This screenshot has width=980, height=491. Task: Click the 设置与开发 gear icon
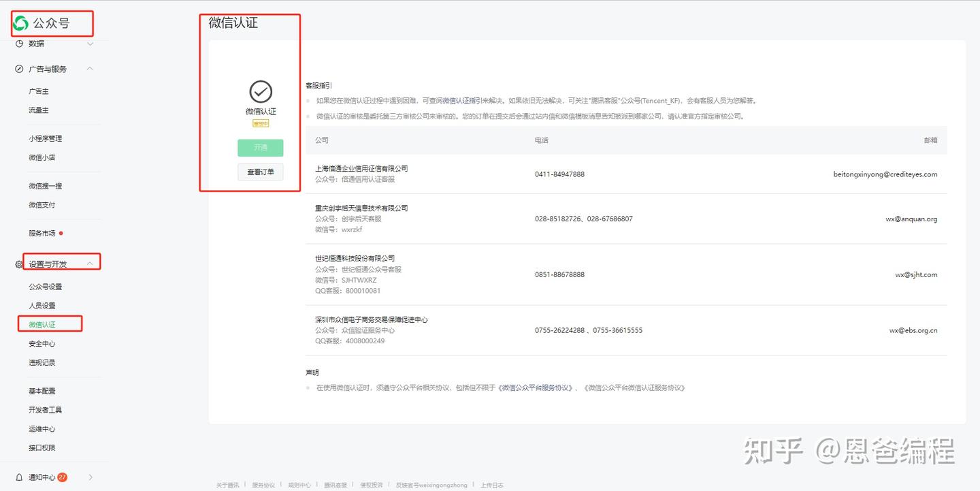coord(19,264)
